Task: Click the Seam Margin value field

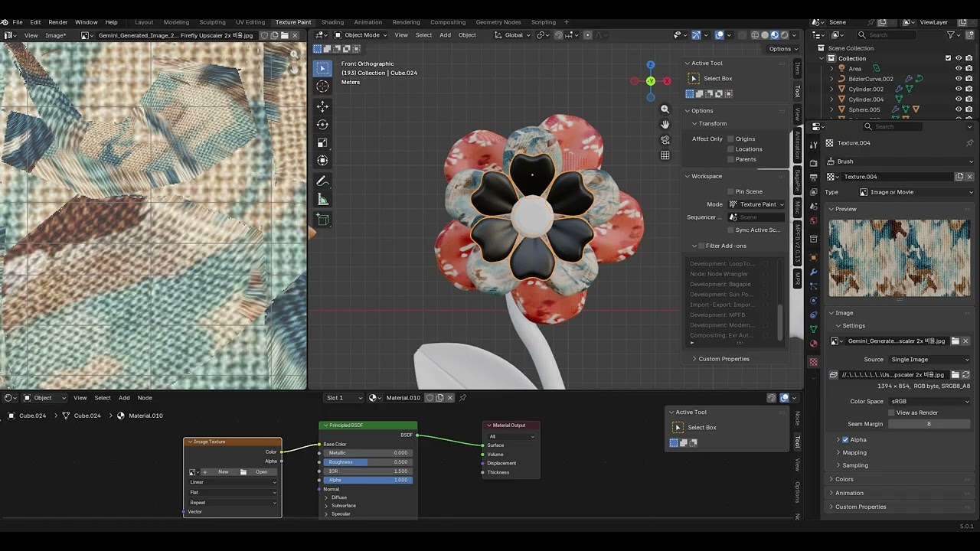Action: point(929,424)
